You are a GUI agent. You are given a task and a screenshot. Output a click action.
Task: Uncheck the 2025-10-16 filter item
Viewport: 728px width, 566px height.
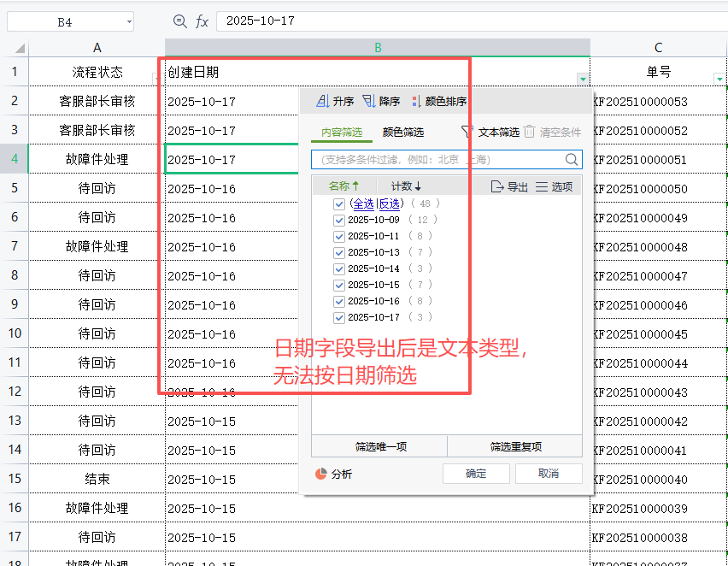coord(339,301)
